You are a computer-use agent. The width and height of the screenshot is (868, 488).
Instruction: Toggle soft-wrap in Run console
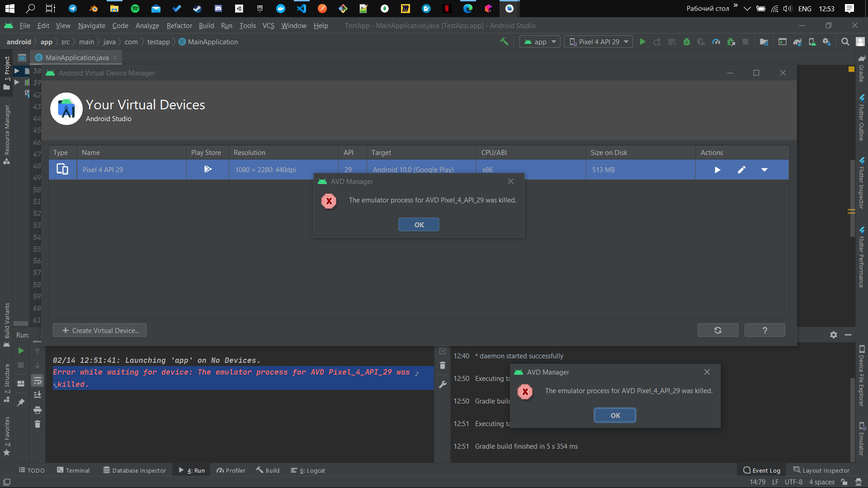pos(38,380)
